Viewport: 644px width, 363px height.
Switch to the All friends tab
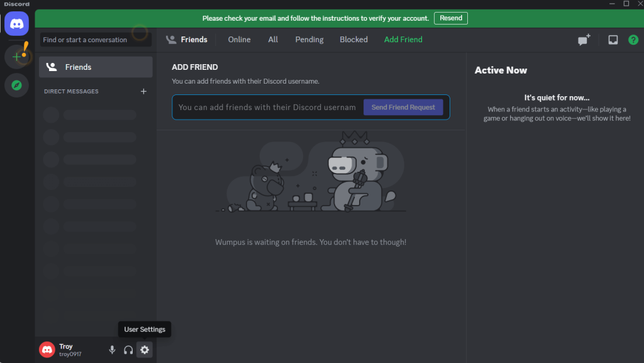(x=273, y=40)
